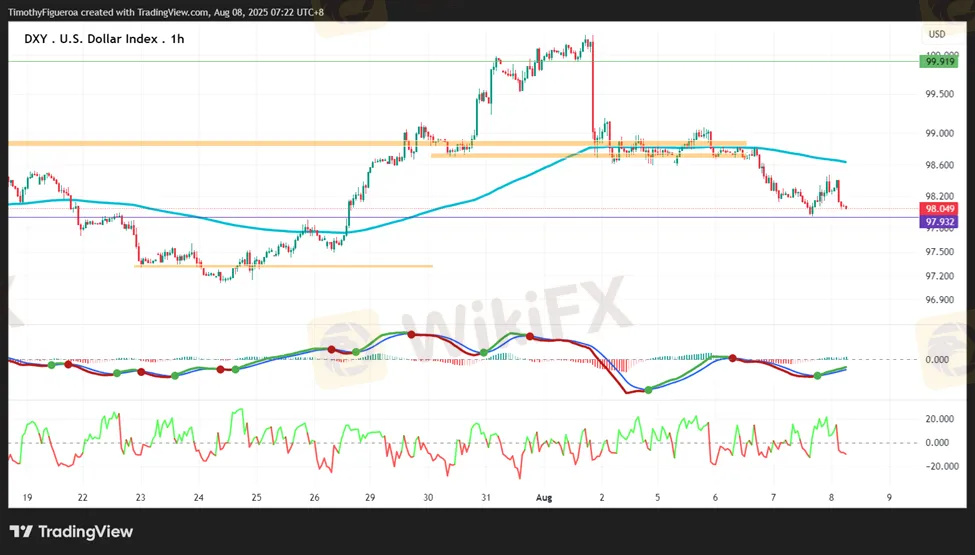Click the 29 date label on the time axis
Viewport: 975px width, 555px height.
click(370, 497)
